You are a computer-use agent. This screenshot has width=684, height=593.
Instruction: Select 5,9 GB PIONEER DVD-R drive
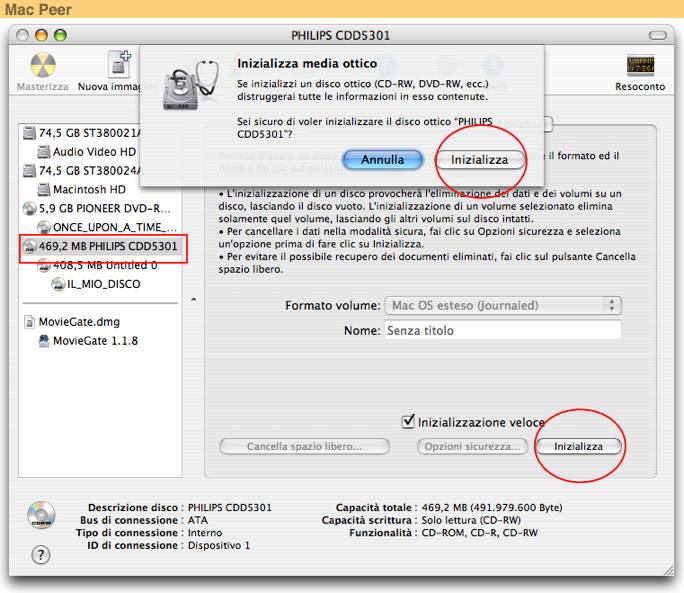tap(97, 209)
